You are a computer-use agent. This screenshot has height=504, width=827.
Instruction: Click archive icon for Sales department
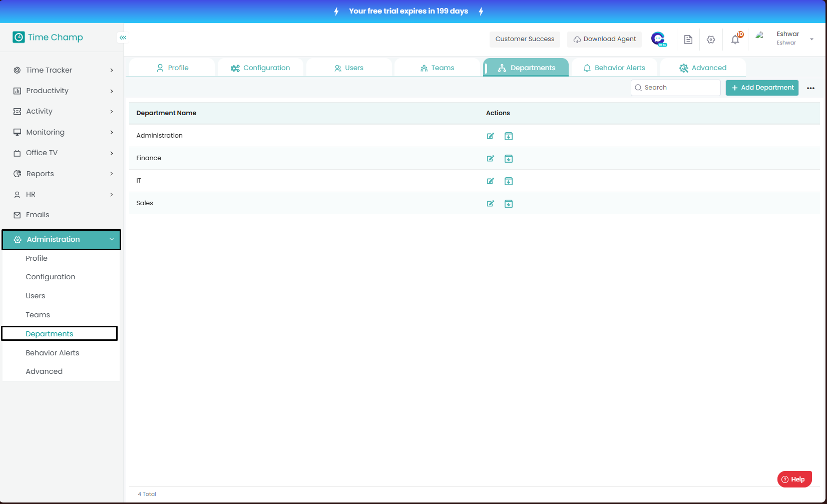509,204
